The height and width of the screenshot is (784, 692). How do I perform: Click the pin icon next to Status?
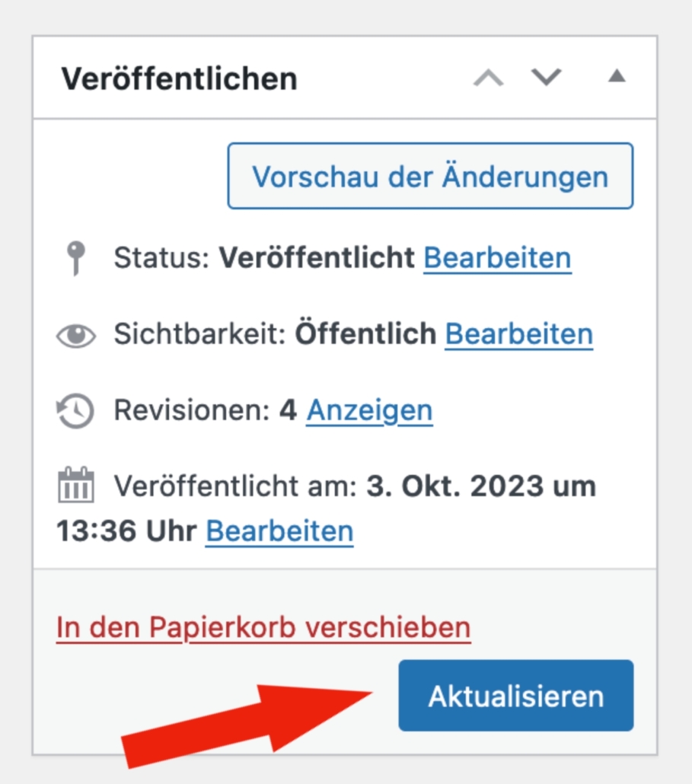pyautogui.click(x=76, y=259)
